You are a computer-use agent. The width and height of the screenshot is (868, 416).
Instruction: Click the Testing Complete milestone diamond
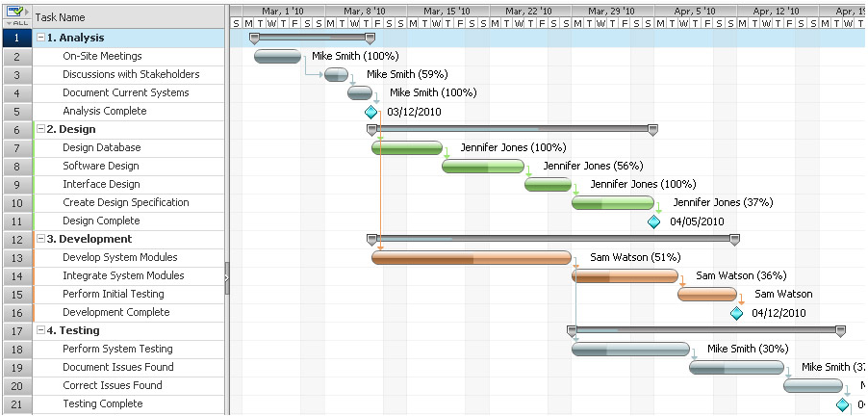842,404
